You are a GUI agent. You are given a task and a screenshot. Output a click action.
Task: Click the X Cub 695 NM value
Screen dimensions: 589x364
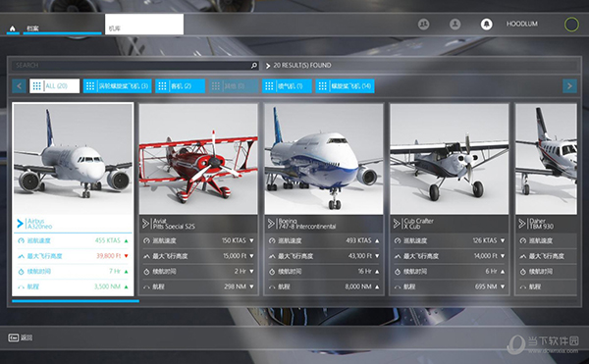click(486, 286)
